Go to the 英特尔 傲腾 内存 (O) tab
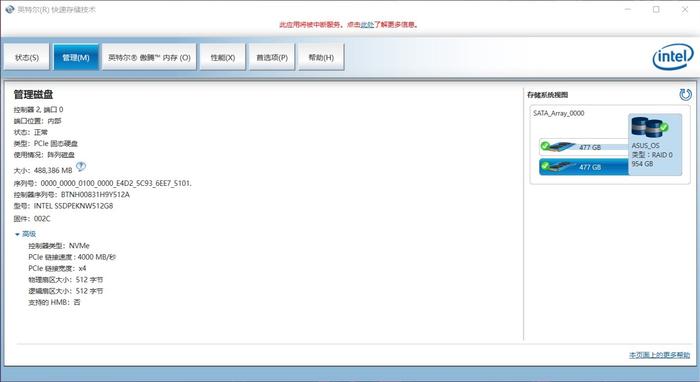The image size is (700, 382). (x=149, y=57)
